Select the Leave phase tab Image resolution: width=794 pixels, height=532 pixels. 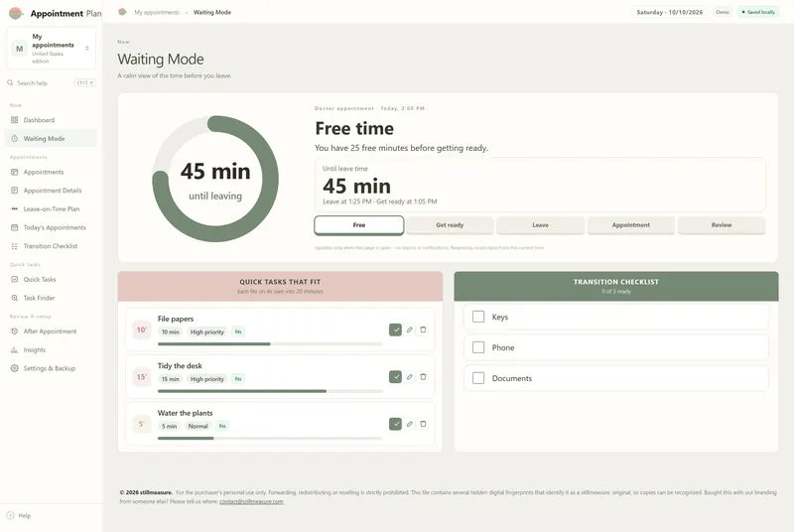pos(540,225)
